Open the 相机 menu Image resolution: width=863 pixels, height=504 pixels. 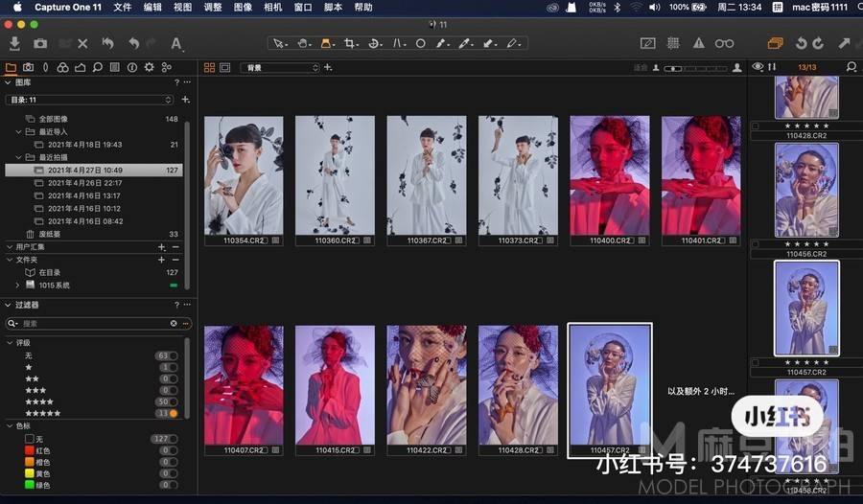tap(273, 7)
